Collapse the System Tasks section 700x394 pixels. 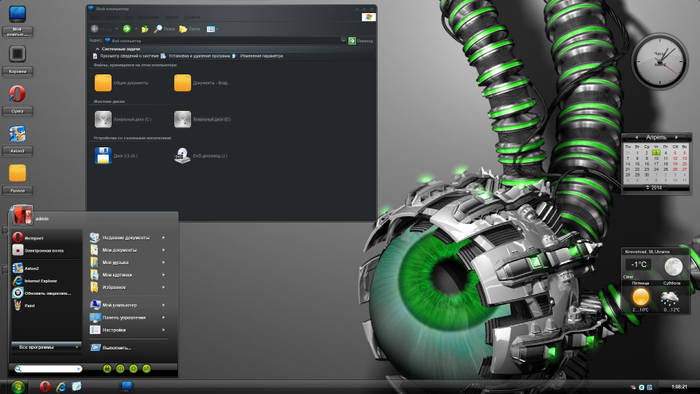click(97, 49)
